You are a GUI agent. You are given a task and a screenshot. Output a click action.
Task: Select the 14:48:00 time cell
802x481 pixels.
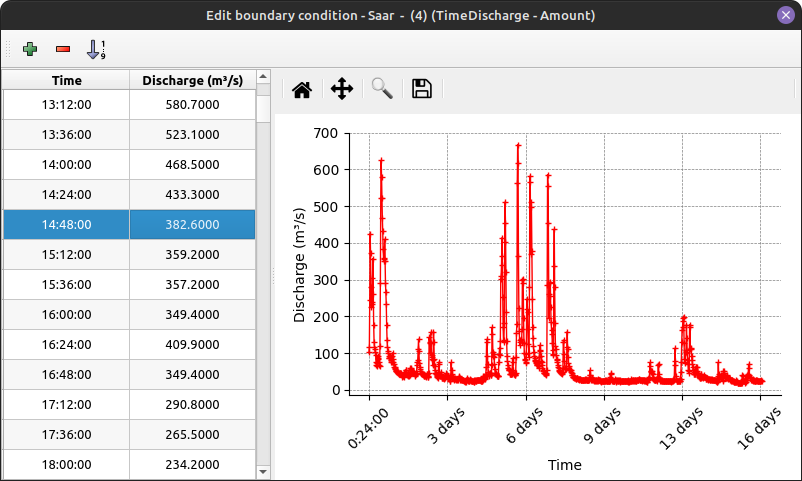[x=66, y=224]
